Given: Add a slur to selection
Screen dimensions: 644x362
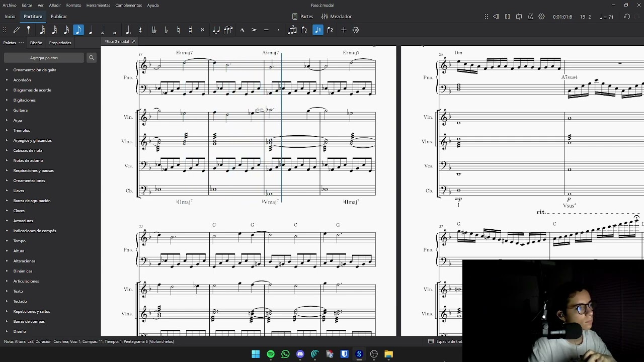Looking at the screenshot, I should 228,30.
